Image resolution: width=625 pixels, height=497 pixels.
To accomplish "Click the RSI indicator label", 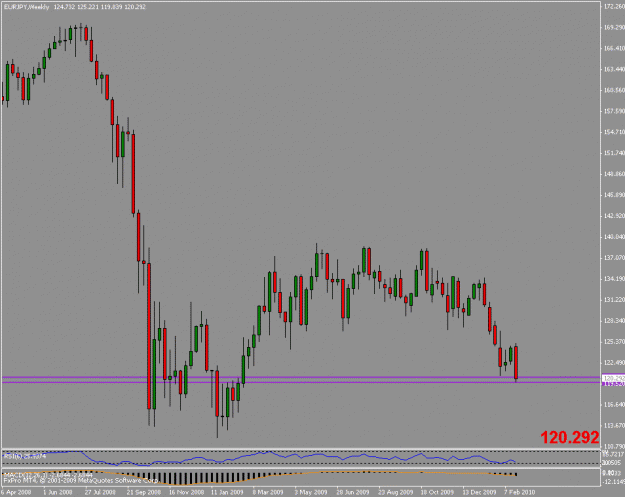I will click(x=25, y=456).
